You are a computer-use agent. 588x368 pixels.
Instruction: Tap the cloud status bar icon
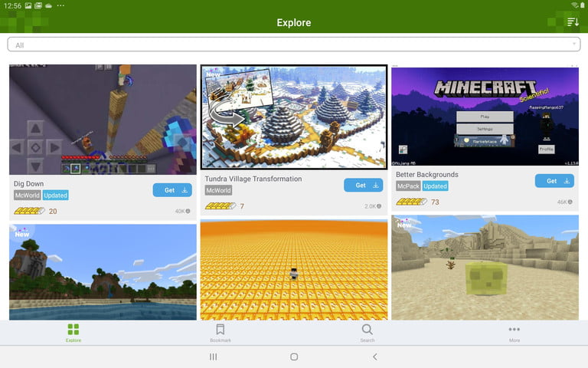point(49,5)
